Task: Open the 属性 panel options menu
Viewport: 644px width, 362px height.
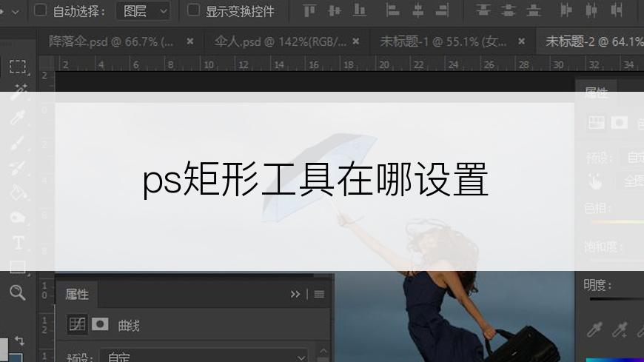Action: [x=319, y=294]
